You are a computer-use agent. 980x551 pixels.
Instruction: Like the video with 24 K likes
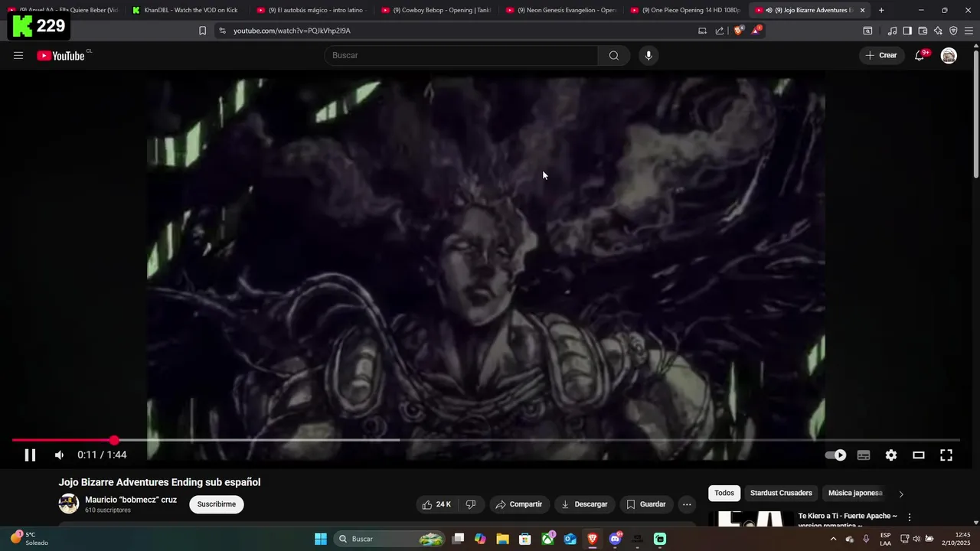(x=437, y=504)
